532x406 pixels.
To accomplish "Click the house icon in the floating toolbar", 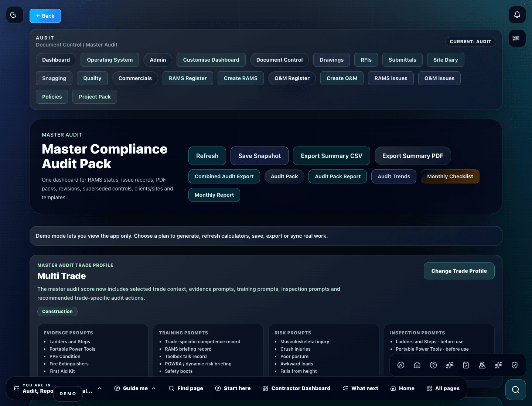I will click(417, 365).
